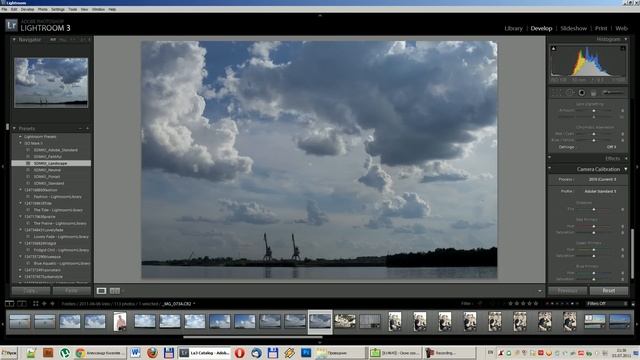
Task: Hide the top module picker panel
Action: tap(320, 15)
